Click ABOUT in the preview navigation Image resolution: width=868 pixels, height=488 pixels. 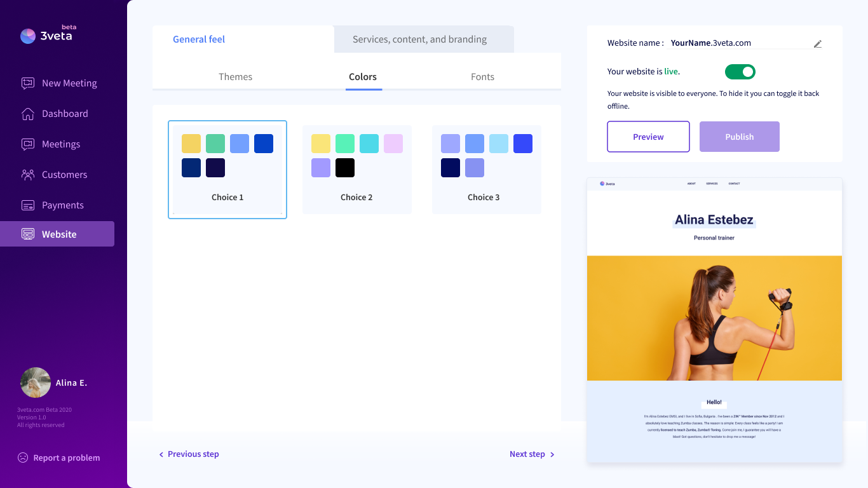click(691, 184)
